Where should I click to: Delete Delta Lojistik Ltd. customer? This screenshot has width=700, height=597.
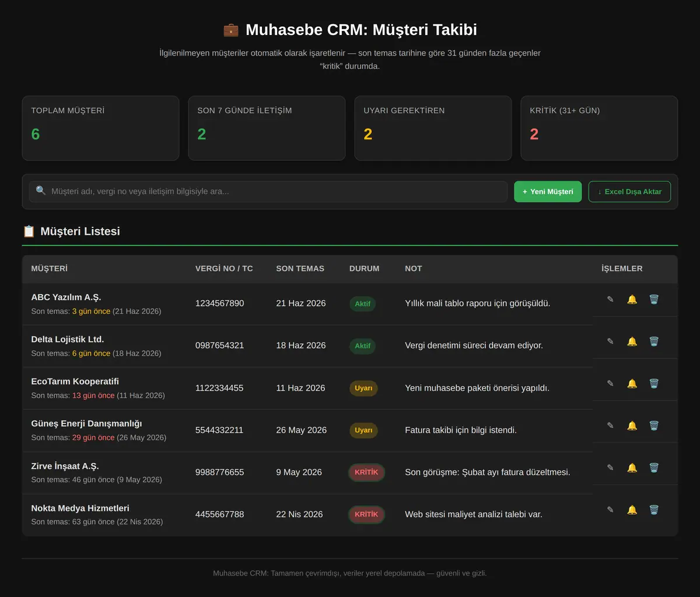[654, 341]
